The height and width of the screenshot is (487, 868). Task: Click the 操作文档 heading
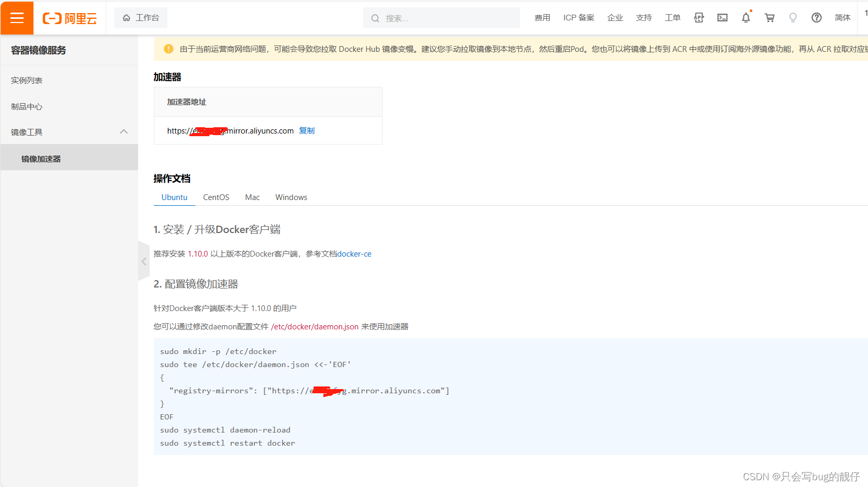pyautogui.click(x=172, y=179)
